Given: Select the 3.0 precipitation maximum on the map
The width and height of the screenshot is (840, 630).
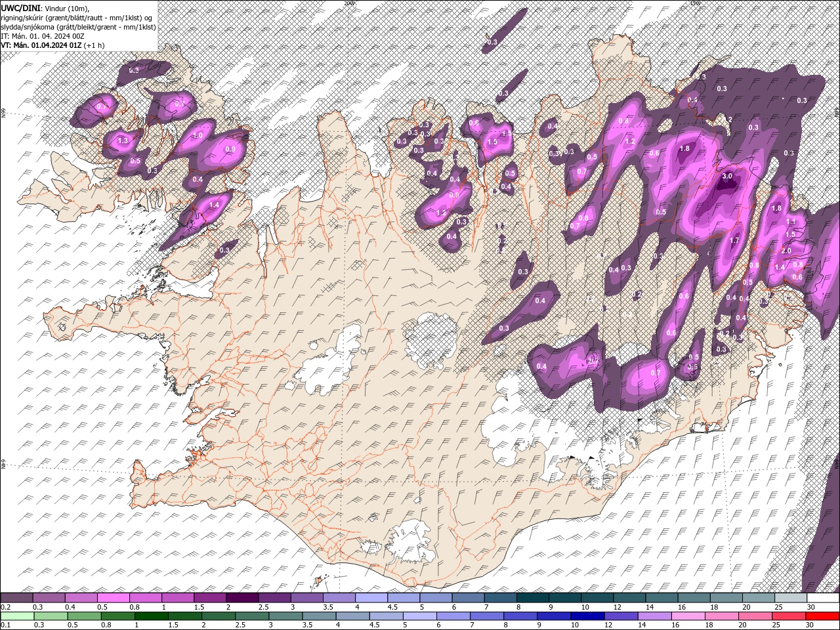Looking at the screenshot, I should 726,177.
